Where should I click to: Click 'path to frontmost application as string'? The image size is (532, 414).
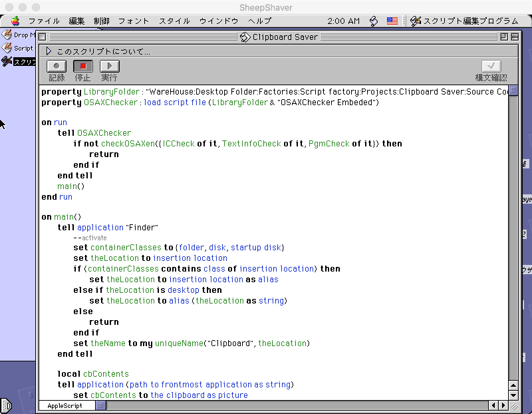[210, 385]
